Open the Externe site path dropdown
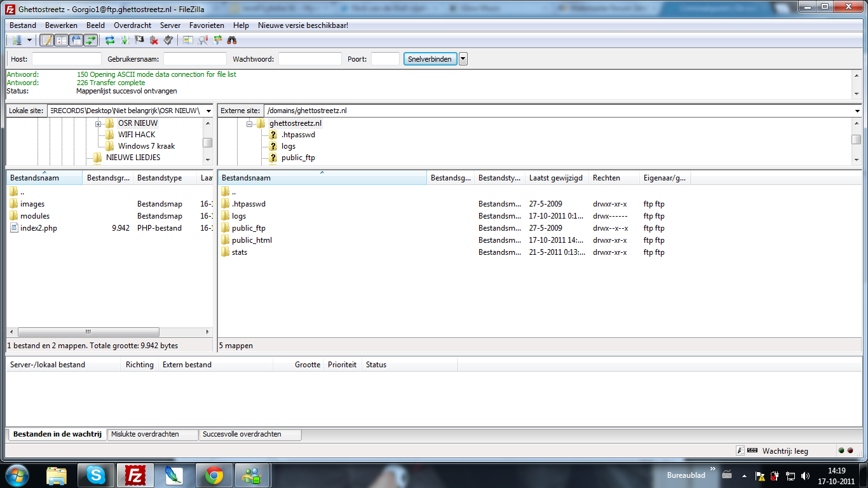The height and width of the screenshot is (488, 868). point(858,111)
